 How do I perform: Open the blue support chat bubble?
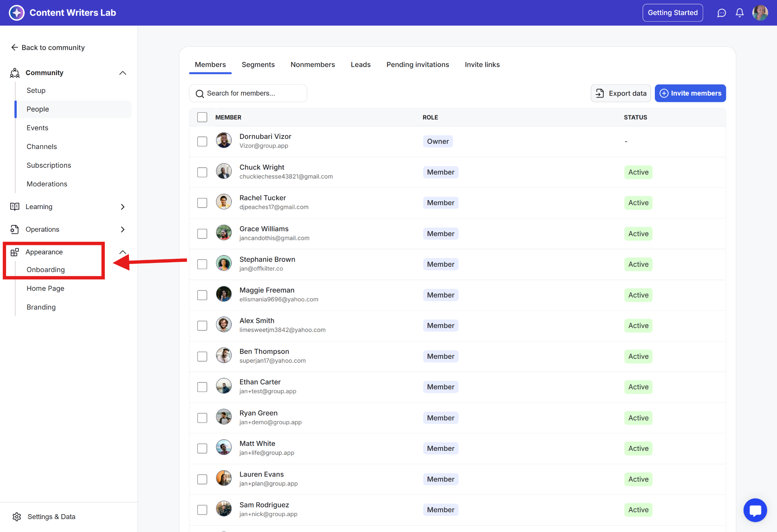(755, 510)
